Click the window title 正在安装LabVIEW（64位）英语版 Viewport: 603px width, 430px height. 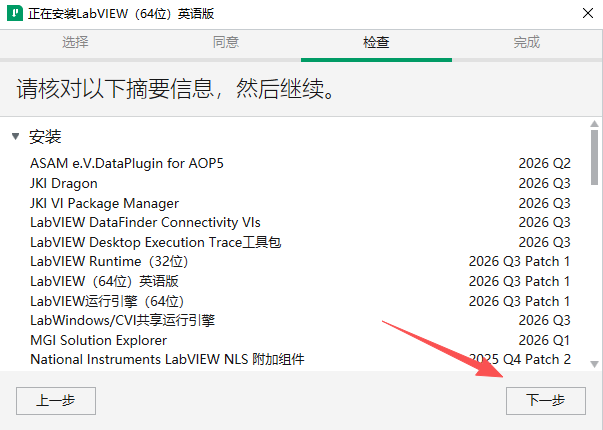click(121, 14)
